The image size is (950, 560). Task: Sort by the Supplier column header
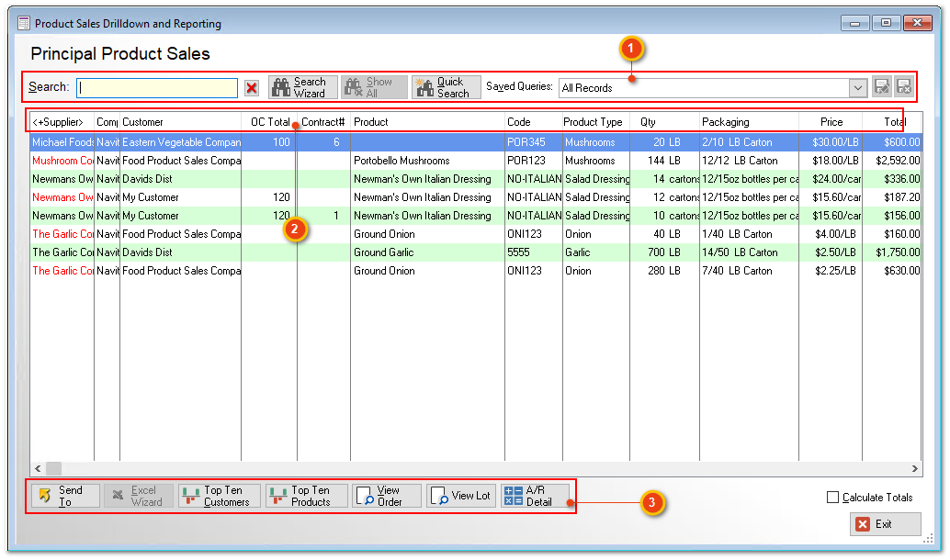tap(62, 122)
